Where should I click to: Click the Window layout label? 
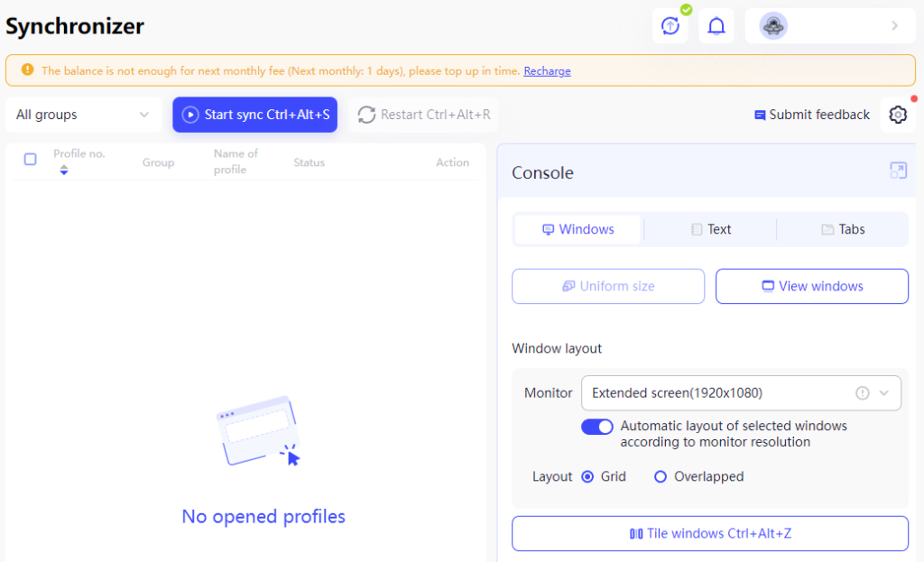point(556,348)
